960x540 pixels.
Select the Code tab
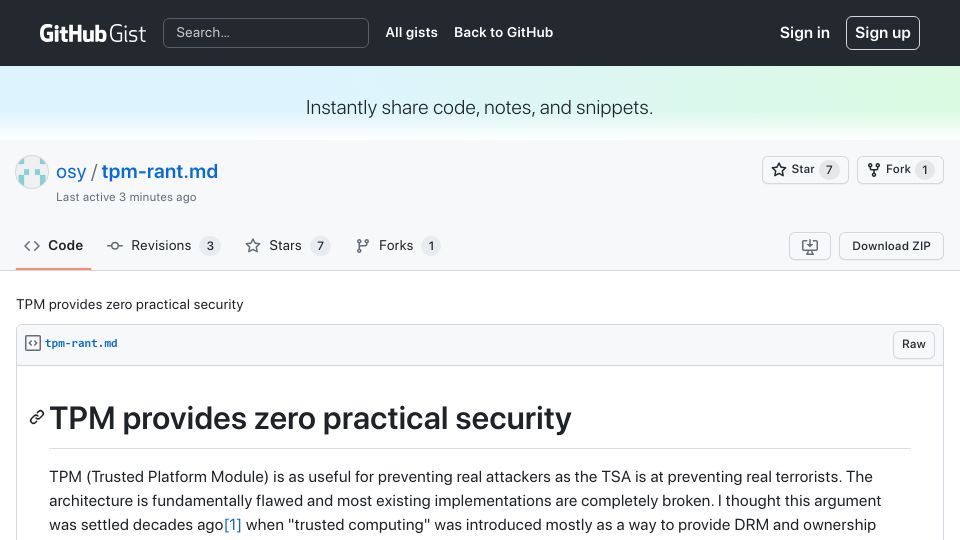tap(53, 246)
